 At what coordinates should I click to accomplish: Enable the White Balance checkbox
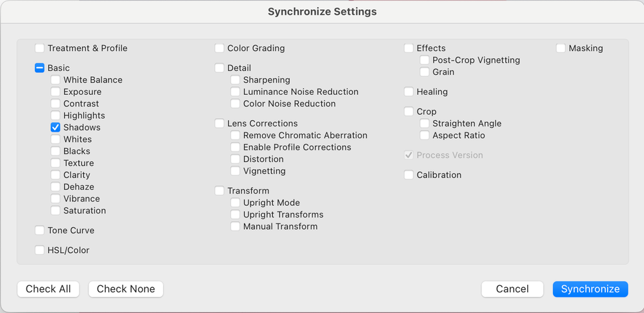tap(55, 80)
